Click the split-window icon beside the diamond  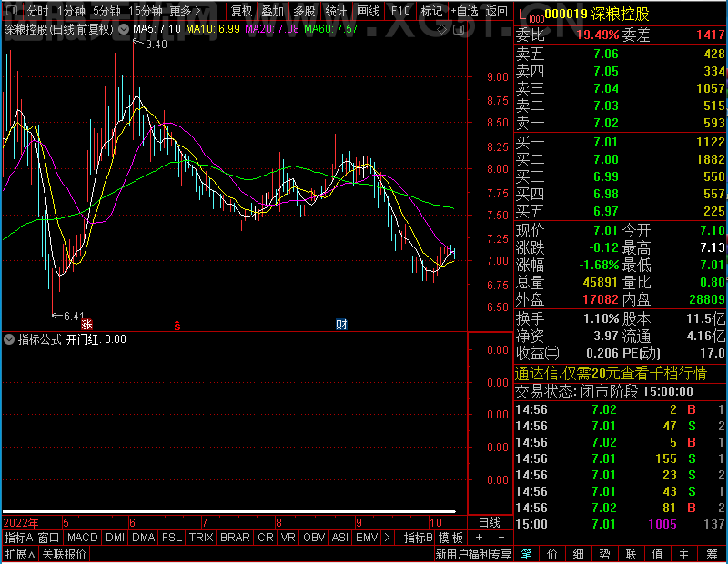[x=459, y=30]
